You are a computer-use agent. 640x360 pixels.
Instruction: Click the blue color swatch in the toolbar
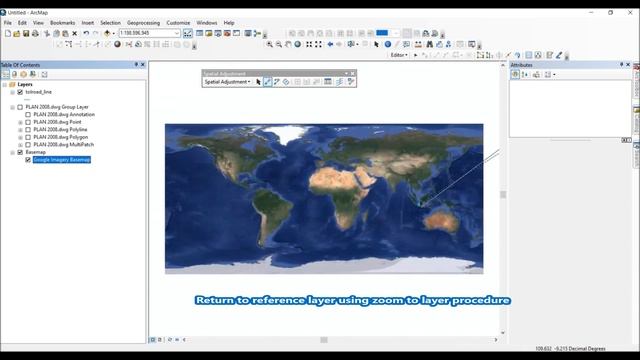382,33
